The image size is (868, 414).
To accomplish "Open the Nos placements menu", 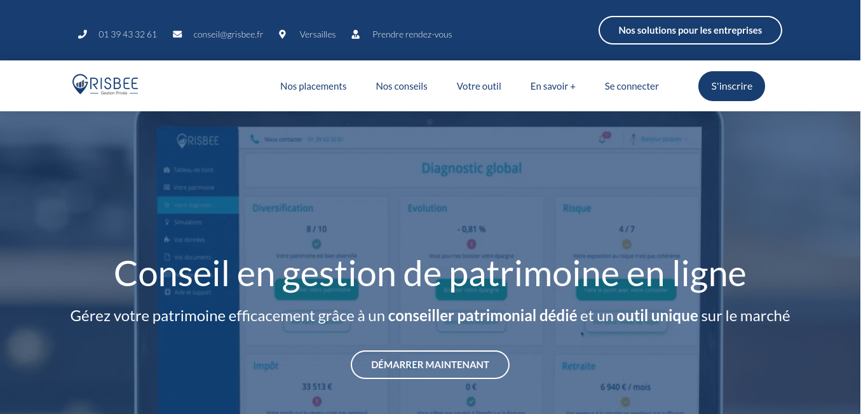I will coord(313,86).
